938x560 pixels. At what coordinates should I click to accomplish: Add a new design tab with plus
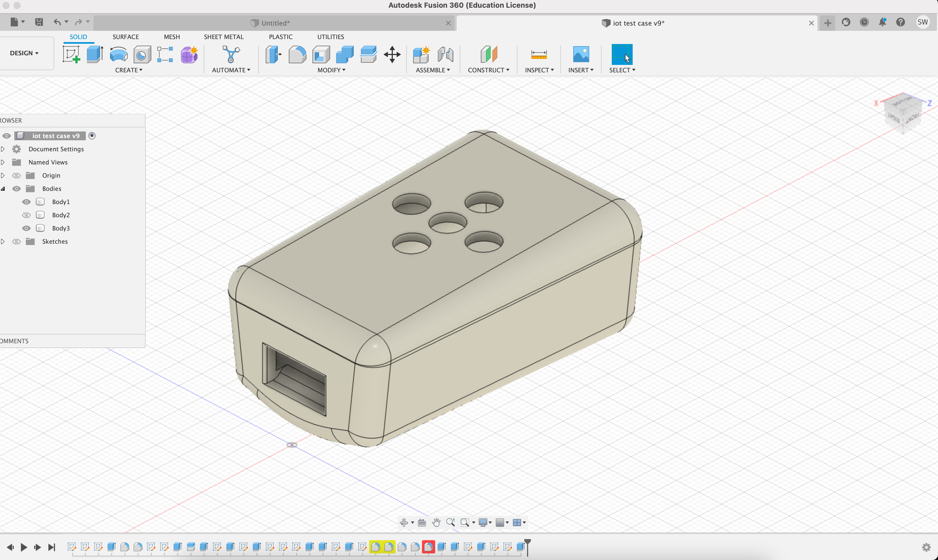pos(827,23)
